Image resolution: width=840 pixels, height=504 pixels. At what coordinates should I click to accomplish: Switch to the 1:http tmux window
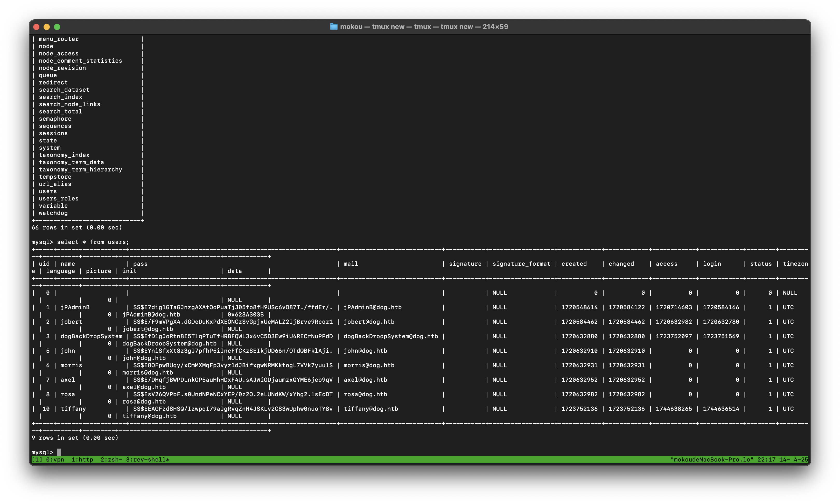pyautogui.click(x=82, y=460)
